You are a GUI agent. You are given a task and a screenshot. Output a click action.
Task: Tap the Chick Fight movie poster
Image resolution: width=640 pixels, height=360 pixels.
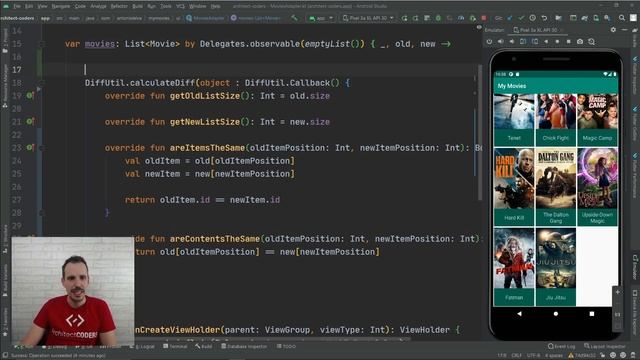556,112
